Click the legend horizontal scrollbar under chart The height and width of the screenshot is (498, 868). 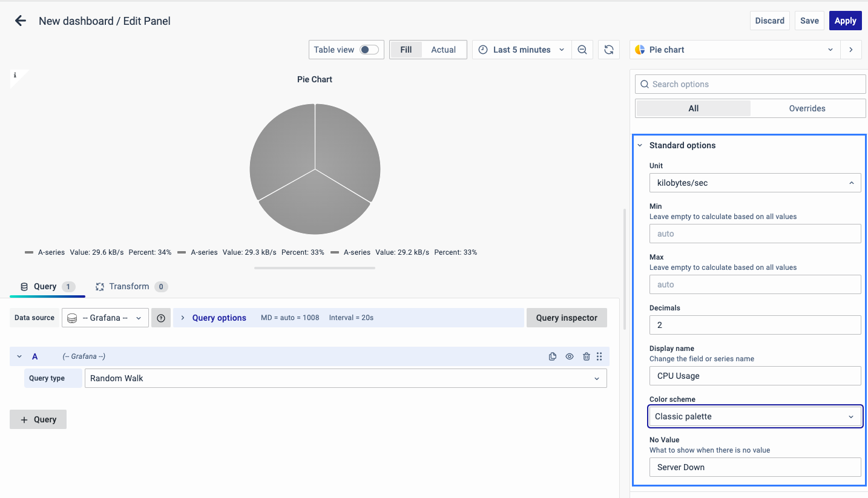point(315,267)
